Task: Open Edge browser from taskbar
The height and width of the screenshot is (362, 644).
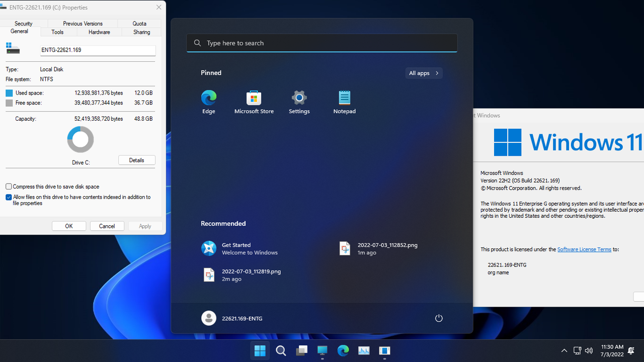Action: tap(343, 350)
